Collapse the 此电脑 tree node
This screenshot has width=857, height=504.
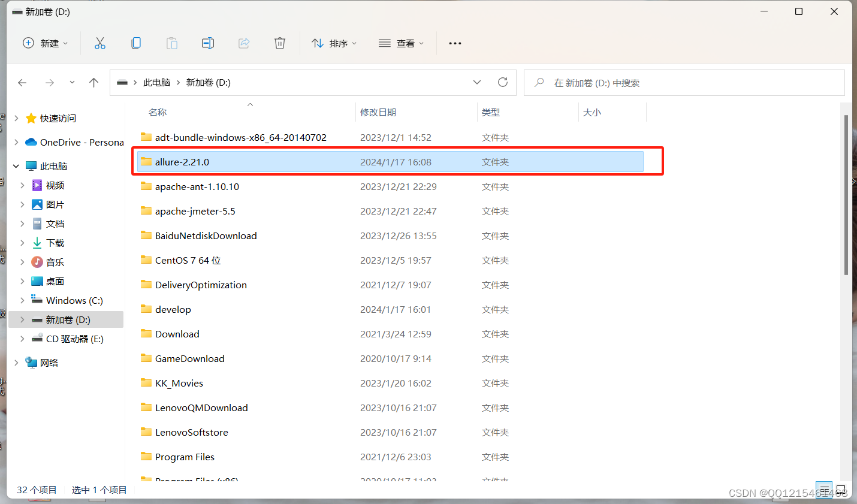coord(16,166)
